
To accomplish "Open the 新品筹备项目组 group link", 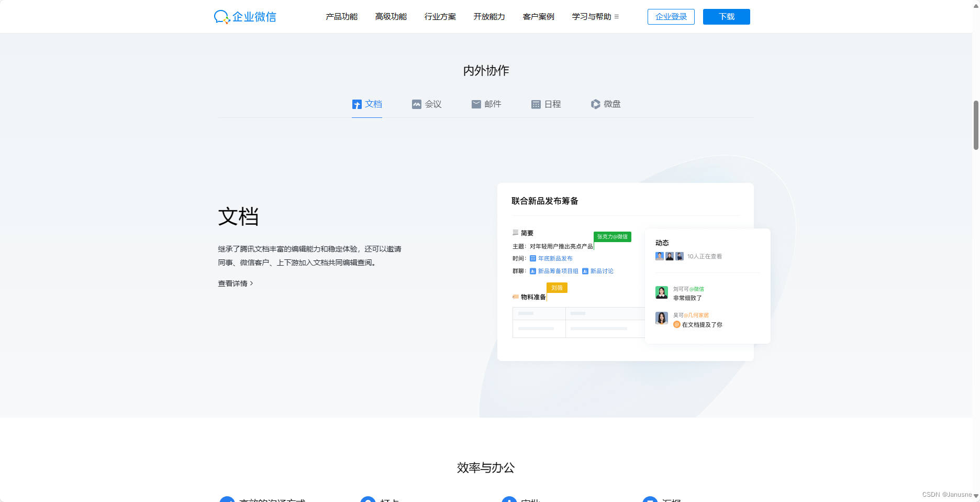I will pyautogui.click(x=558, y=271).
